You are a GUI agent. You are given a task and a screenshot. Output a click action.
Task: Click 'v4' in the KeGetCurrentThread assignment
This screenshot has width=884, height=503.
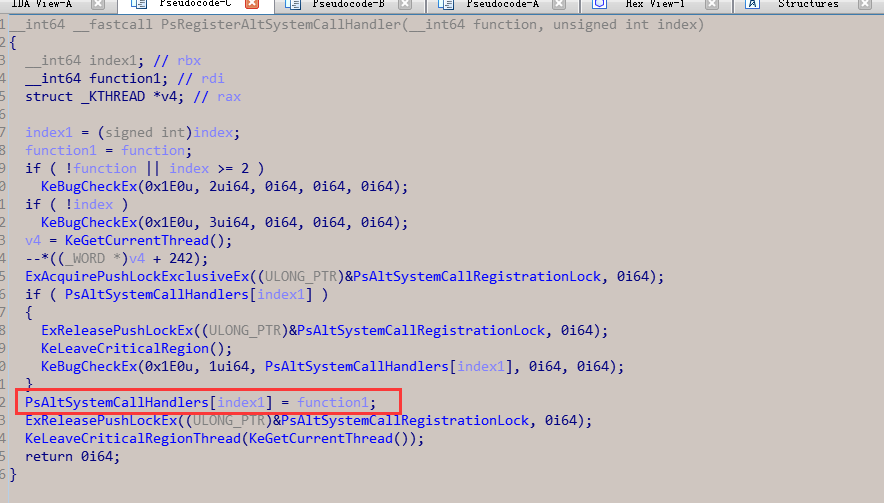click(x=33, y=241)
